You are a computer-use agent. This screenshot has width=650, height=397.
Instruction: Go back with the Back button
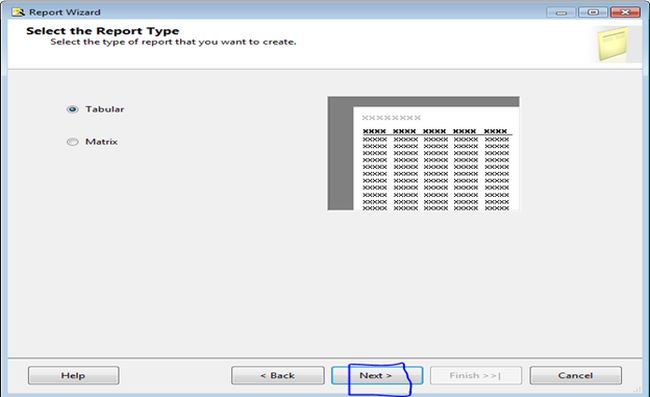tap(278, 375)
